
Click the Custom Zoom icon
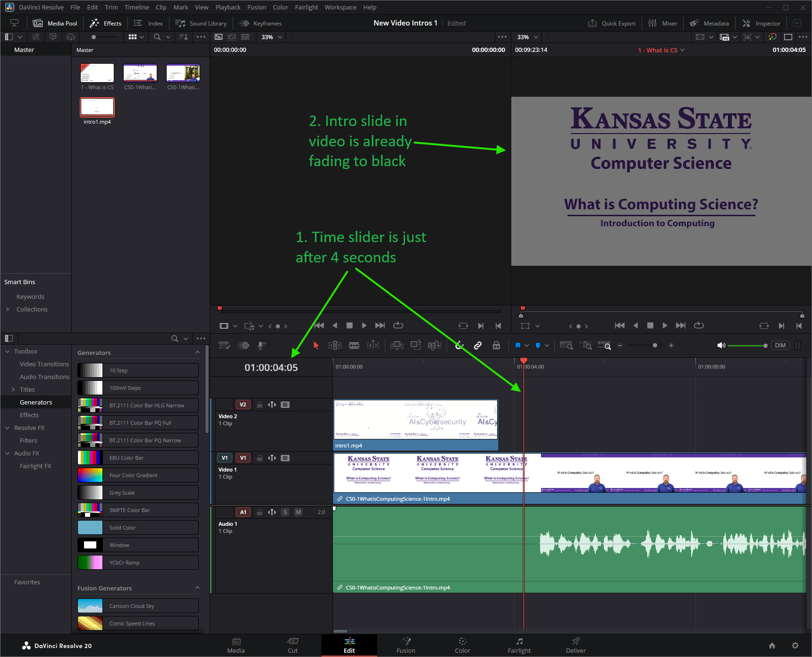(x=604, y=345)
